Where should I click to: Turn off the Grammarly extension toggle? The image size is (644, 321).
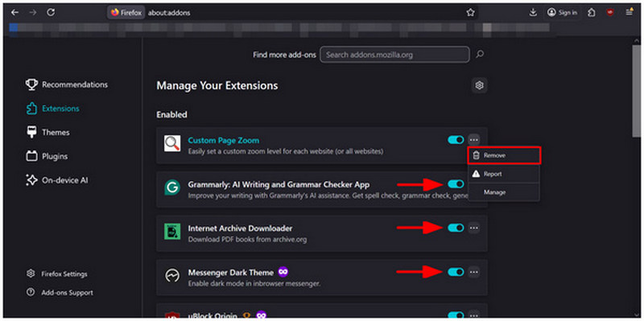coord(456,184)
